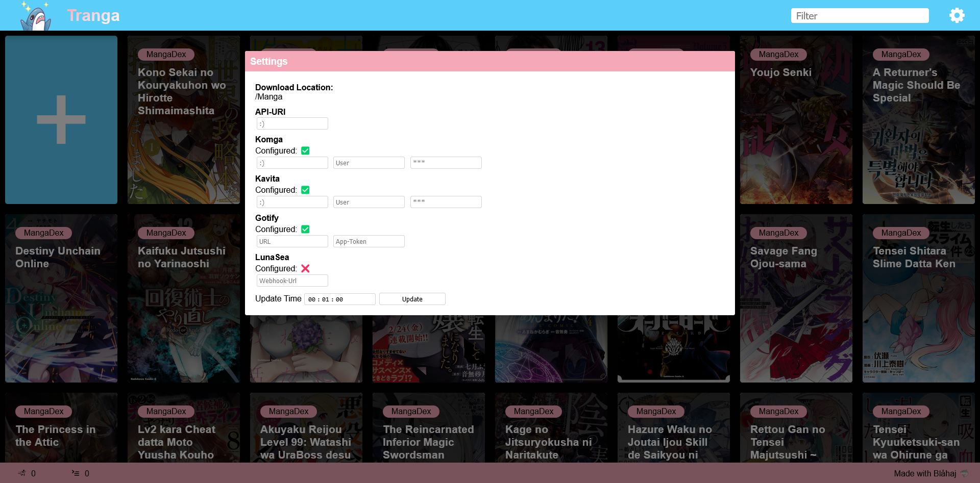Open the Kaifuku Jutsushi no Yarinaoshi card
Viewport: 980px width, 483px height.
[184, 298]
